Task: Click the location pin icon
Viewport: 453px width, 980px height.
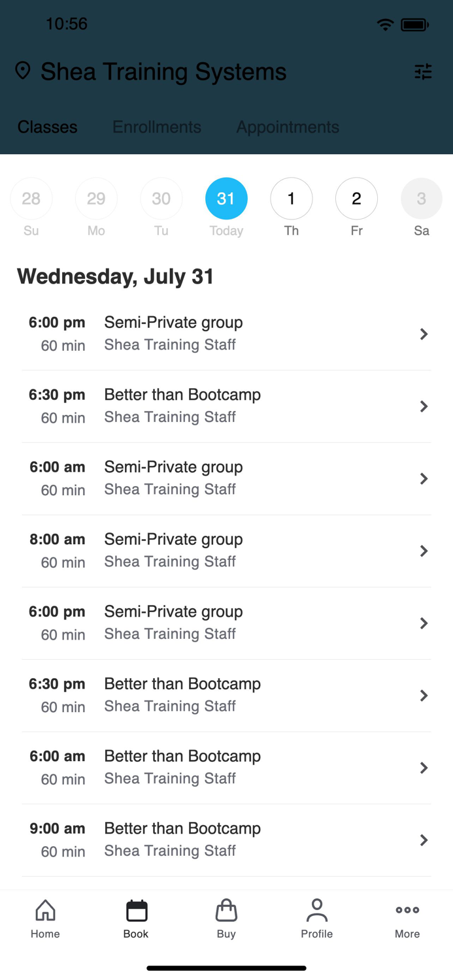Action: pyautogui.click(x=23, y=70)
